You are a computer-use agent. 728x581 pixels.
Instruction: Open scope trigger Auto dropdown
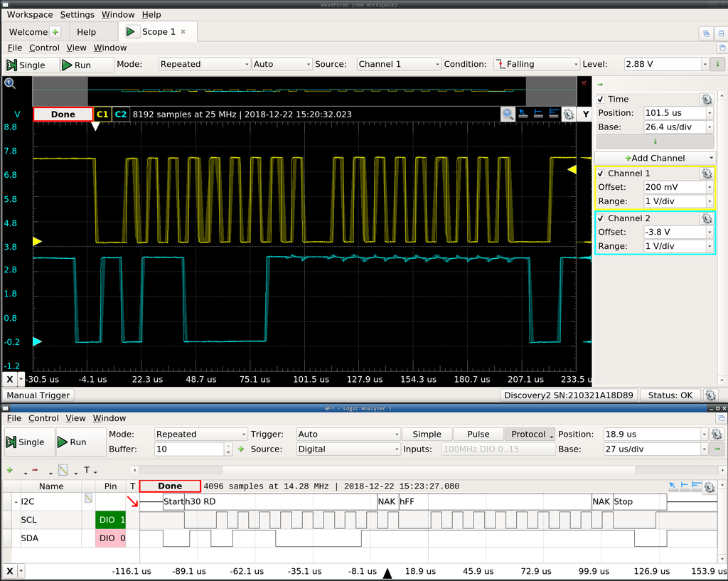pos(282,64)
